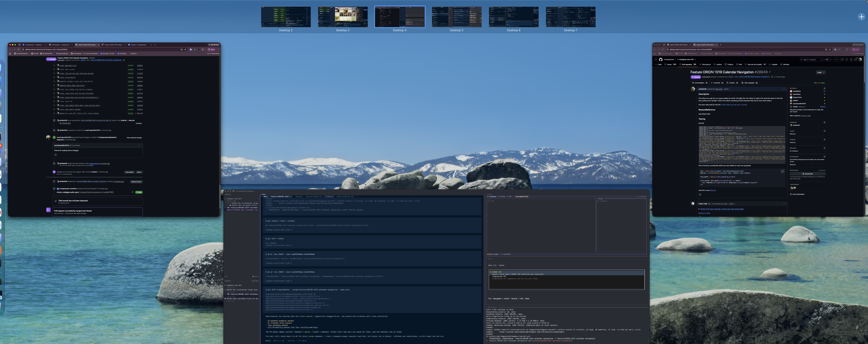The height and width of the screenshot is (344, 868).
Task: Open Work profile menu in left browser
Action: [211, 50]
